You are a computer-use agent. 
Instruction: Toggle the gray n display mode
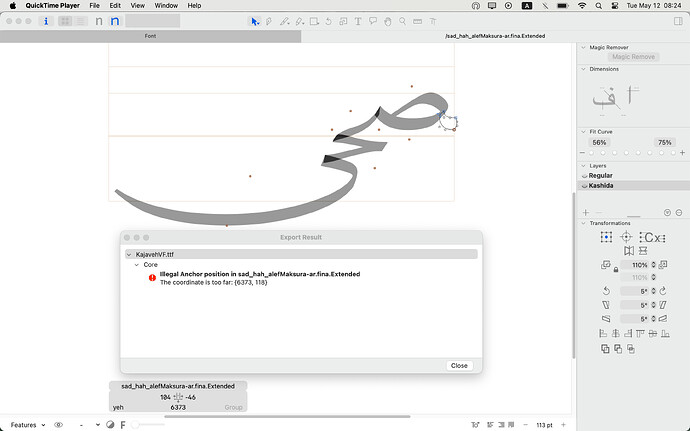point(99,21)
